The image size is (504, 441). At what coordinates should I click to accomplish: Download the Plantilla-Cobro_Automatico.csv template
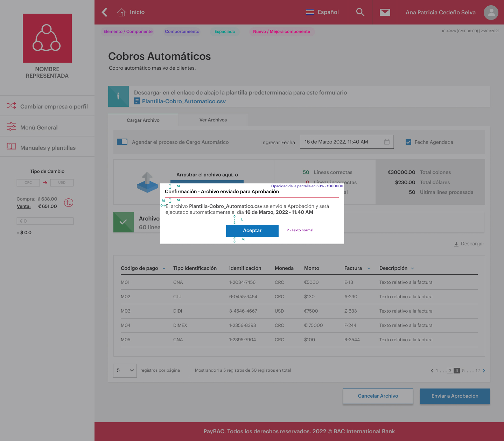click(184, 101)
